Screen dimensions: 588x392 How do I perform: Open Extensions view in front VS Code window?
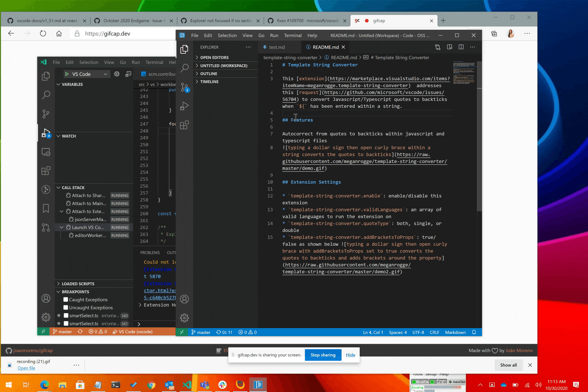[x=184, y=125]
